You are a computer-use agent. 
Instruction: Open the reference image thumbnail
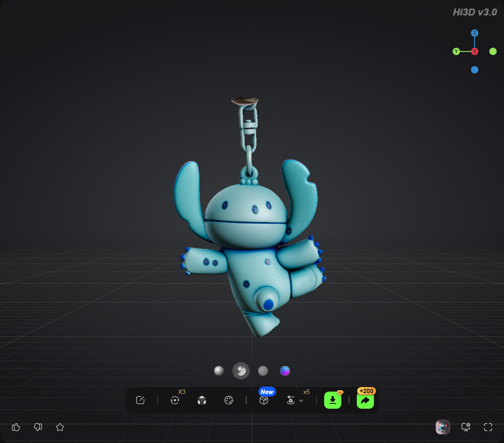click(443, 427)
